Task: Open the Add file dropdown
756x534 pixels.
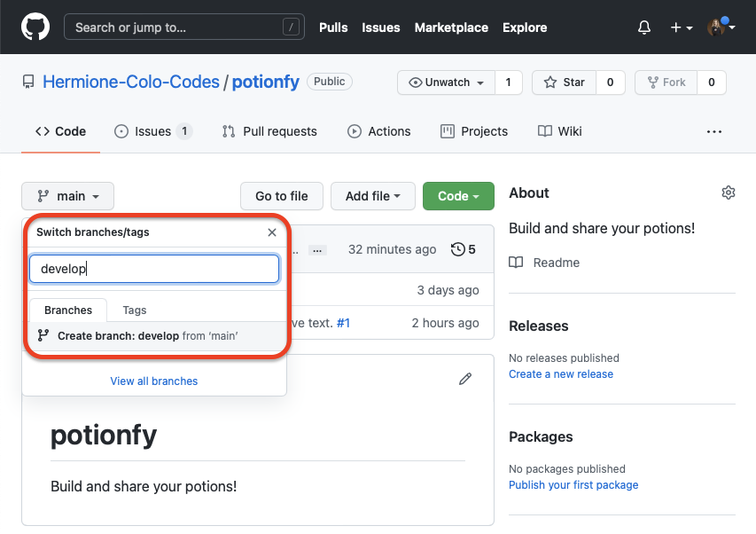Action: click(x=373, y=196)
